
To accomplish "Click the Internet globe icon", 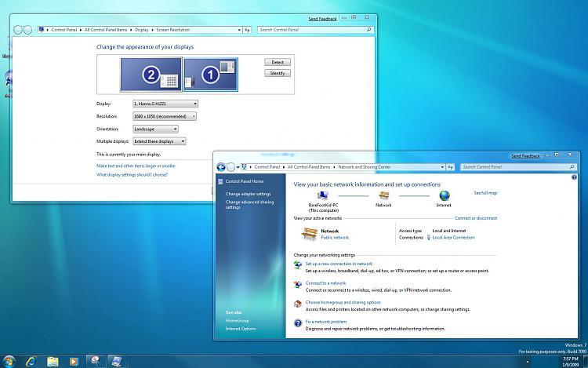I will pyautogui.click(x=445, y=195).
